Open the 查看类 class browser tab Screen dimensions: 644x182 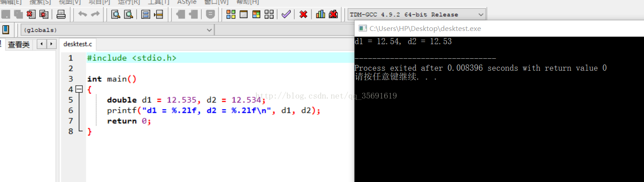(x=19, y=44)
